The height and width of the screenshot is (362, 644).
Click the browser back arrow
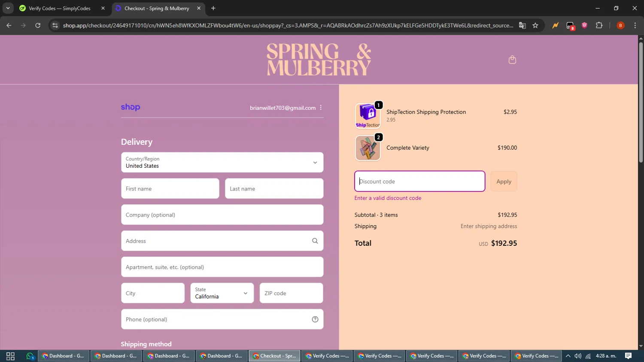click(x=9, y=26)
